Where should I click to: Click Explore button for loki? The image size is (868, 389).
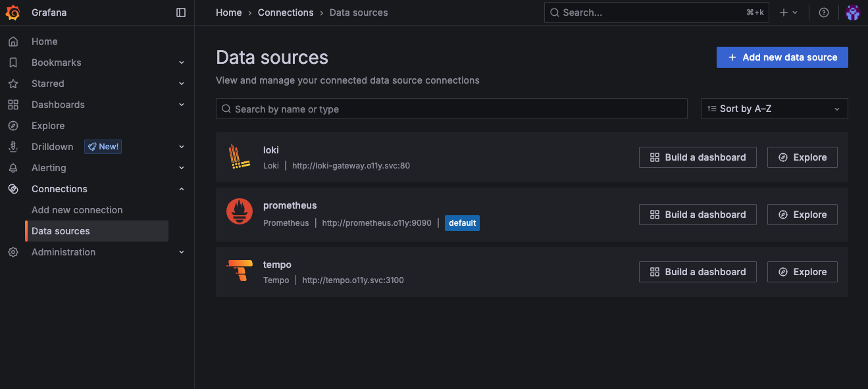802,157
